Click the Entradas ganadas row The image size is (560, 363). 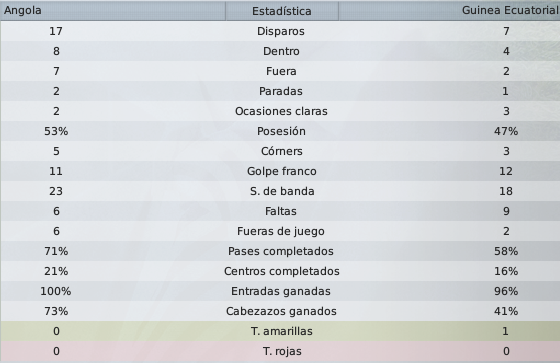point(280,291)
